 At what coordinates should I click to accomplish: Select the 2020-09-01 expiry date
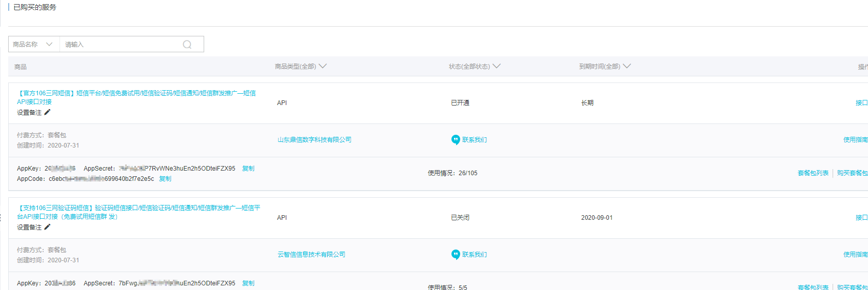click(597, 218)
